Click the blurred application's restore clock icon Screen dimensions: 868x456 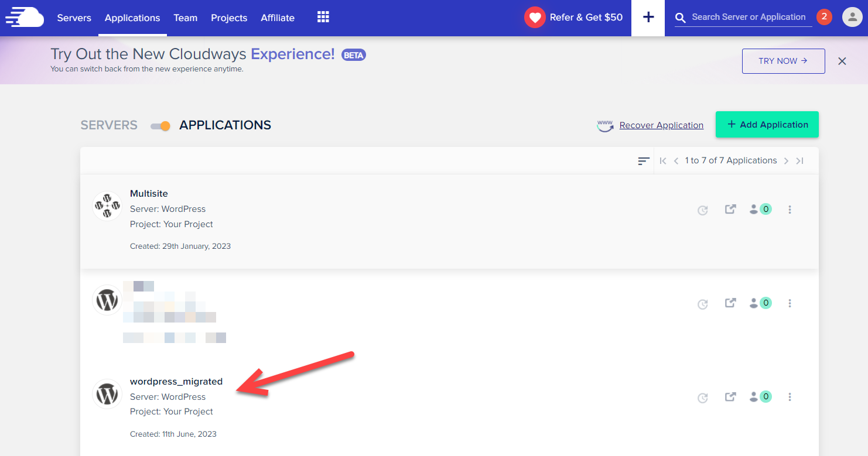point(703,304)
